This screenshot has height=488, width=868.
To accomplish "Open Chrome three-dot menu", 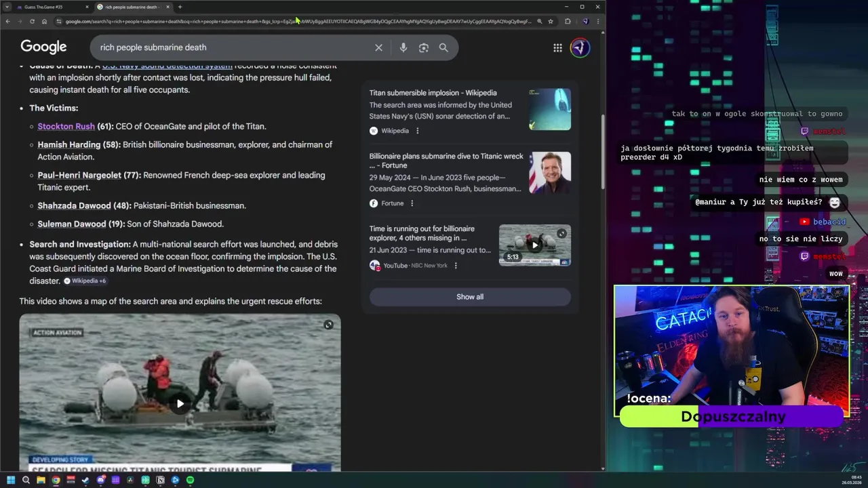I will coord(597,21).
